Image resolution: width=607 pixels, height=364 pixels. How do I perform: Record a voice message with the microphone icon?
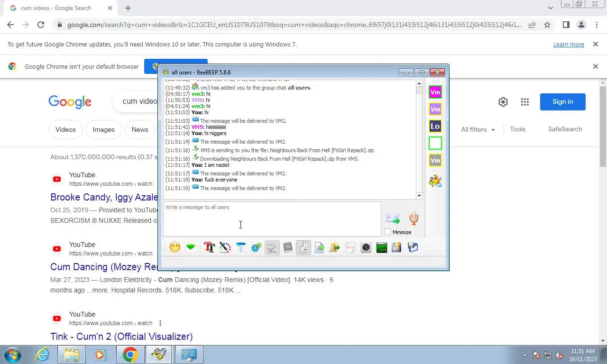click(x=414, y=218)
